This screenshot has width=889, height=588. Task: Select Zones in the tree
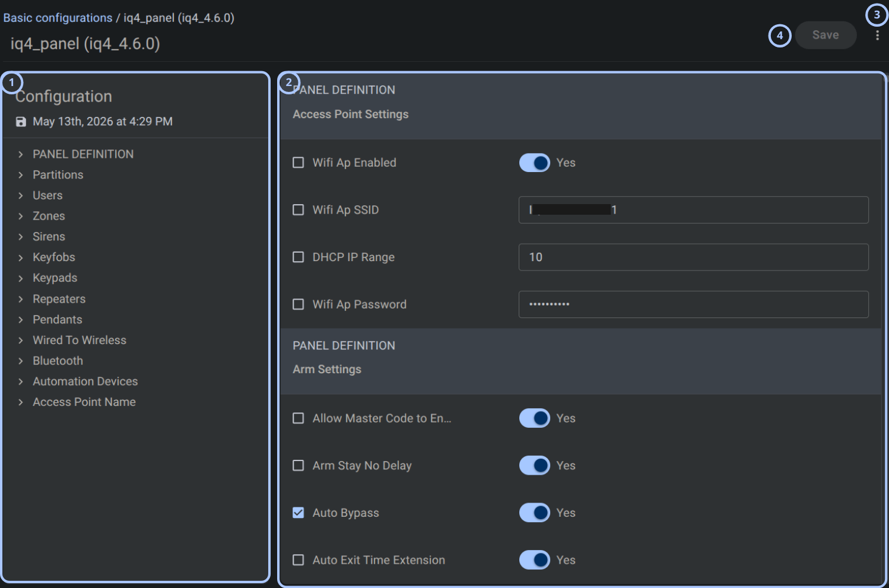49,216
